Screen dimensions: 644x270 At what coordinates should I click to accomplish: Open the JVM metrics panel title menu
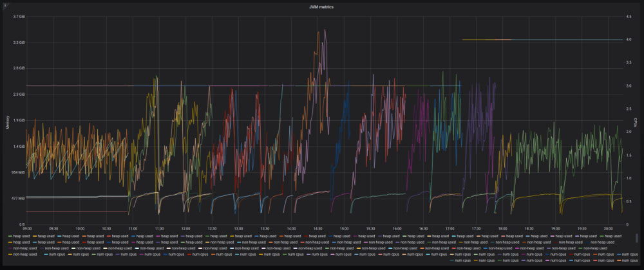[321, 7]
